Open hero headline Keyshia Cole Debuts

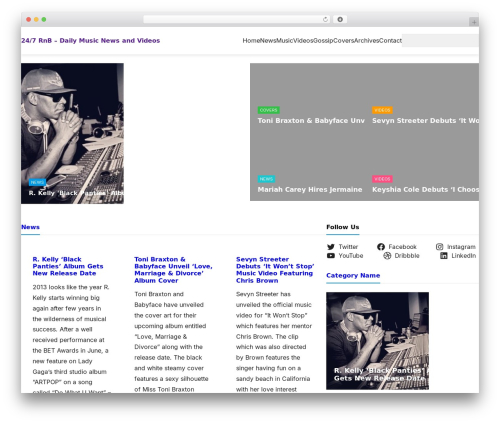[x=425, y=190]
